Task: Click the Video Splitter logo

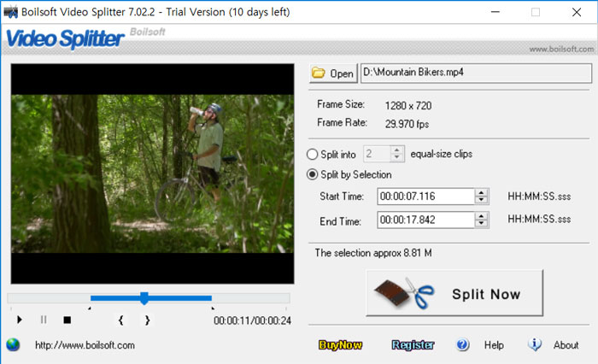Action: coord(65,39)
